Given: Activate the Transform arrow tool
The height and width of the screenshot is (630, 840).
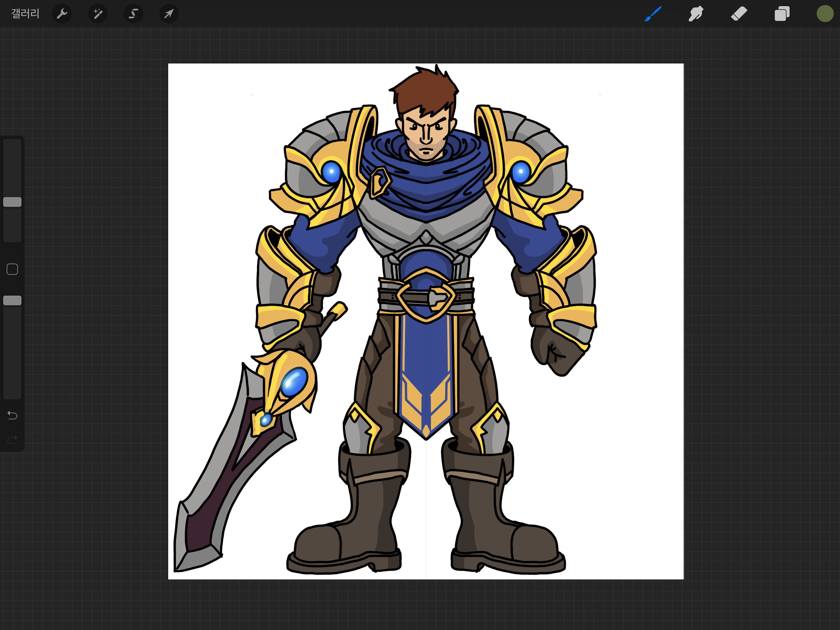Looking at the screenshot, I should (168, 14).
